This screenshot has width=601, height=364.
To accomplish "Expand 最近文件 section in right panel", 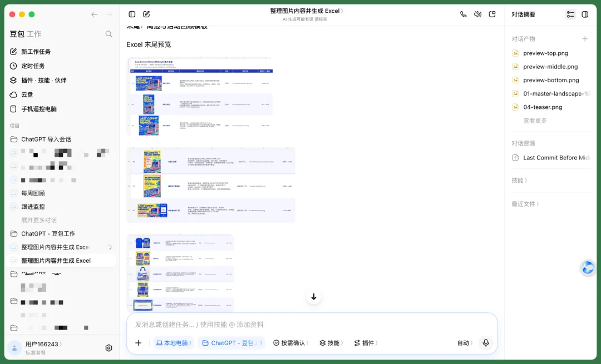I will tap(525, 204).
